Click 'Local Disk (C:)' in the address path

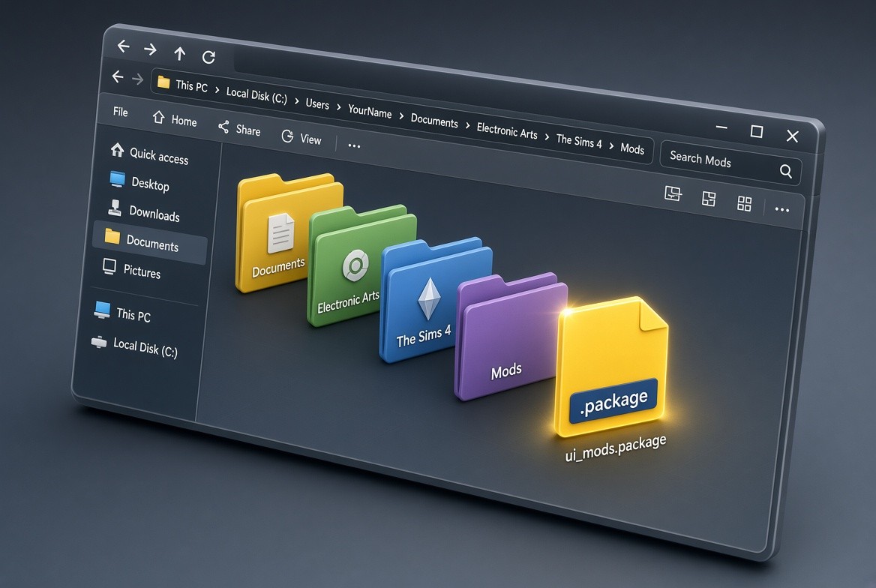pos(256,95)
